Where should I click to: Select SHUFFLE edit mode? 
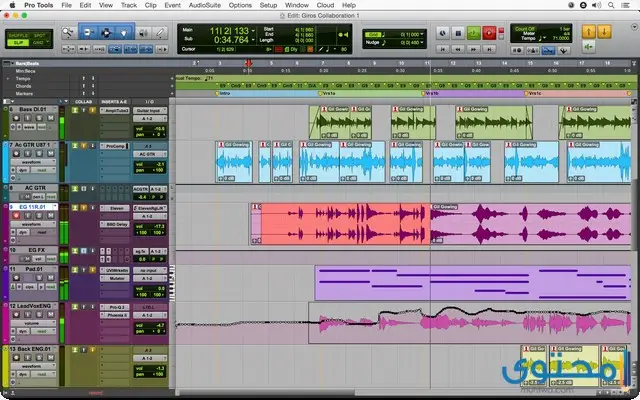tap(18, 36)
